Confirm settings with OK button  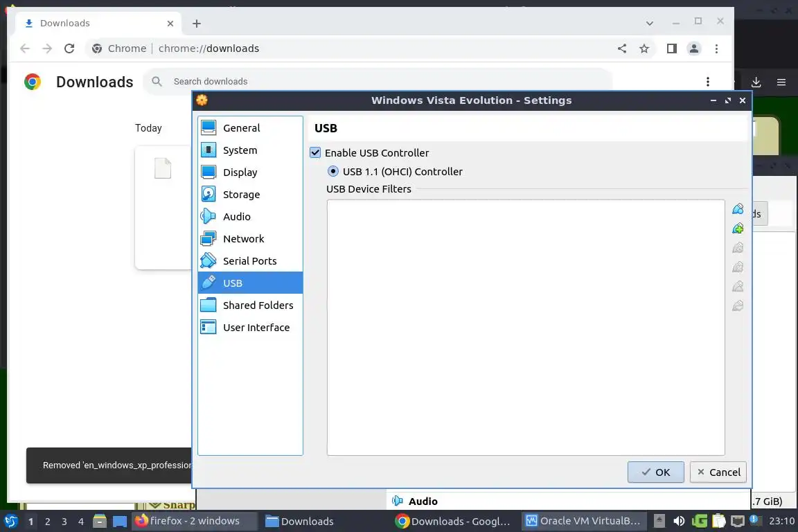click(x=655, y=472)
